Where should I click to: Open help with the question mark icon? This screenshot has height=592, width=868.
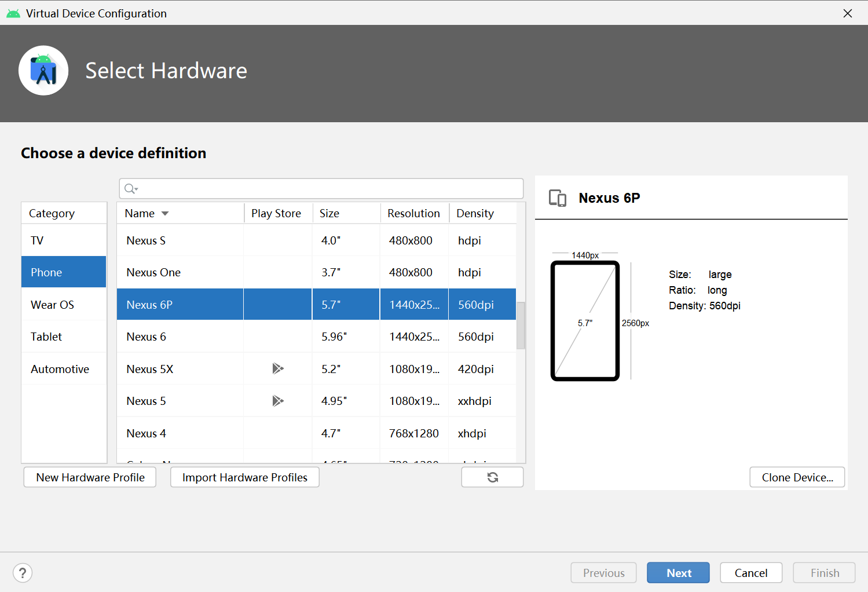[23, 573]
